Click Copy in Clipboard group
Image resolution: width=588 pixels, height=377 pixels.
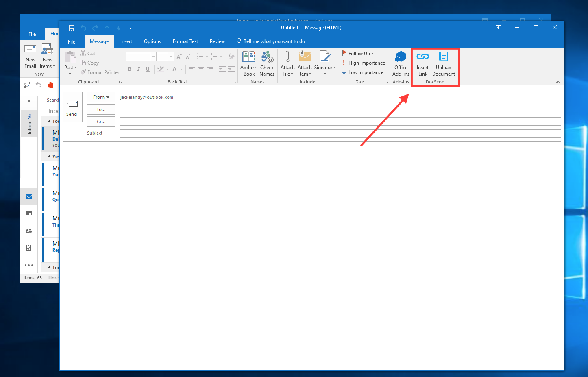point(89,63)
